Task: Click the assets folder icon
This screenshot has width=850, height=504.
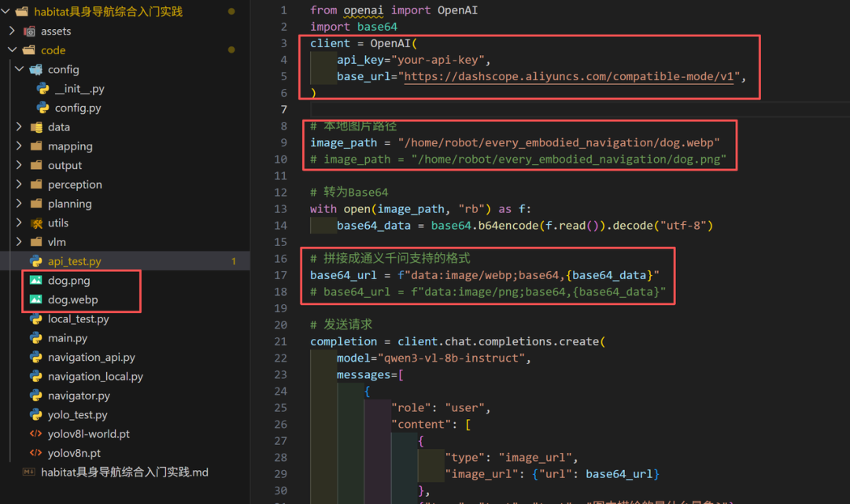Action: click(29, 31)
